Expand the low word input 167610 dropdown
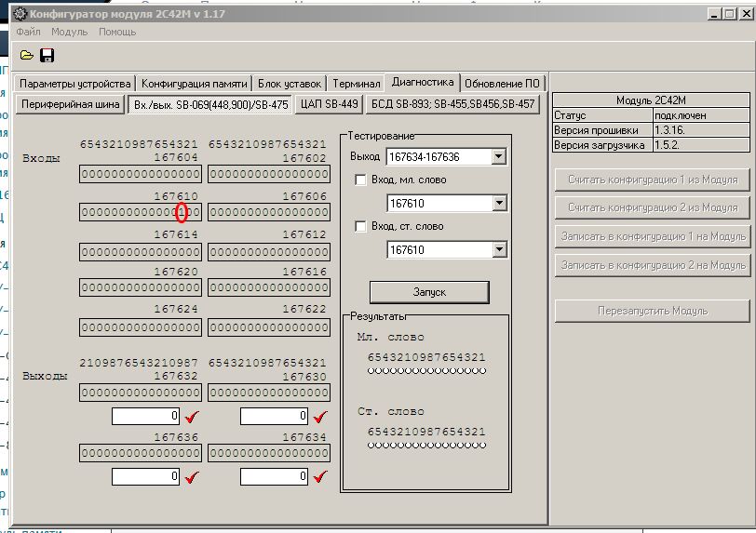 (x=499, y=203)
